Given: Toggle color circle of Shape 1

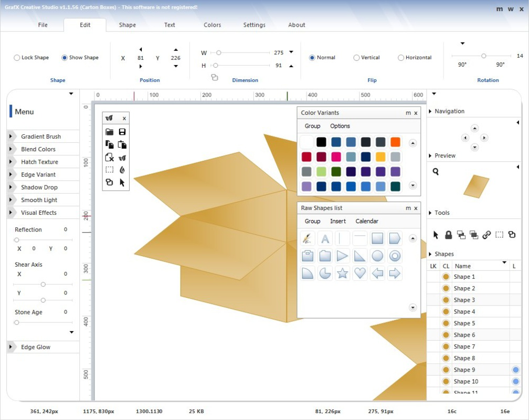Looking at the screenshot, I should click(x=446, y=277).
